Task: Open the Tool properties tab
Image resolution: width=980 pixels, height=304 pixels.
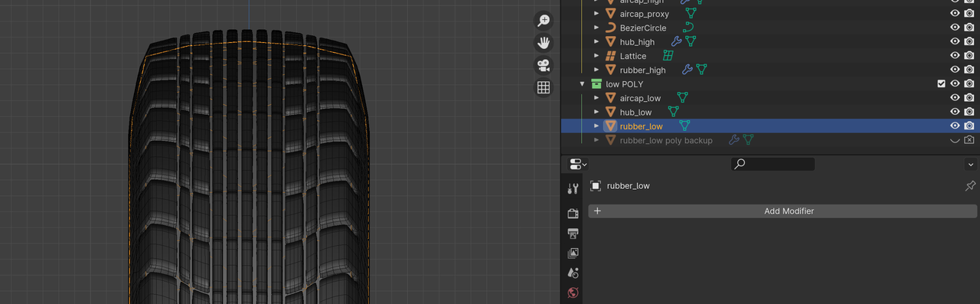Action: click(573, 188)
